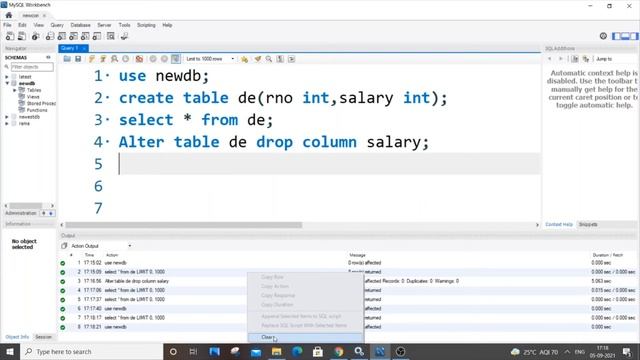Click the reconnect to DBMS icon
Screen dimensions: 640x360
pos(124,36)
